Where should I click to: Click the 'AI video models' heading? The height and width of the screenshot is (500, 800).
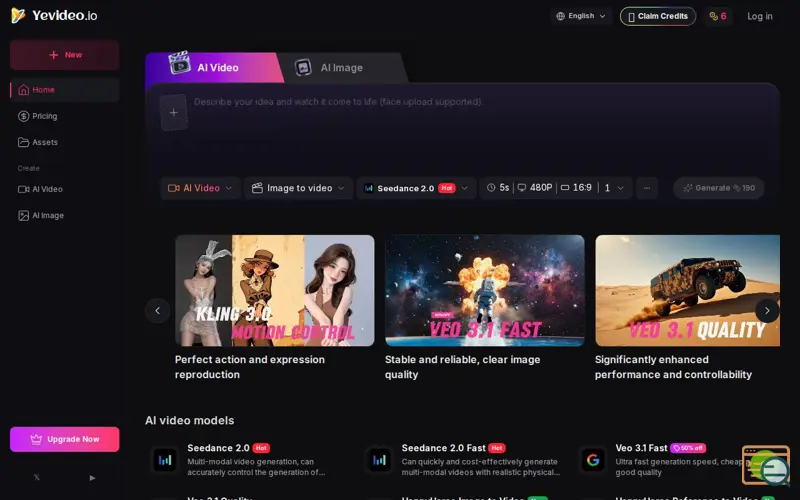click(189, 420)
